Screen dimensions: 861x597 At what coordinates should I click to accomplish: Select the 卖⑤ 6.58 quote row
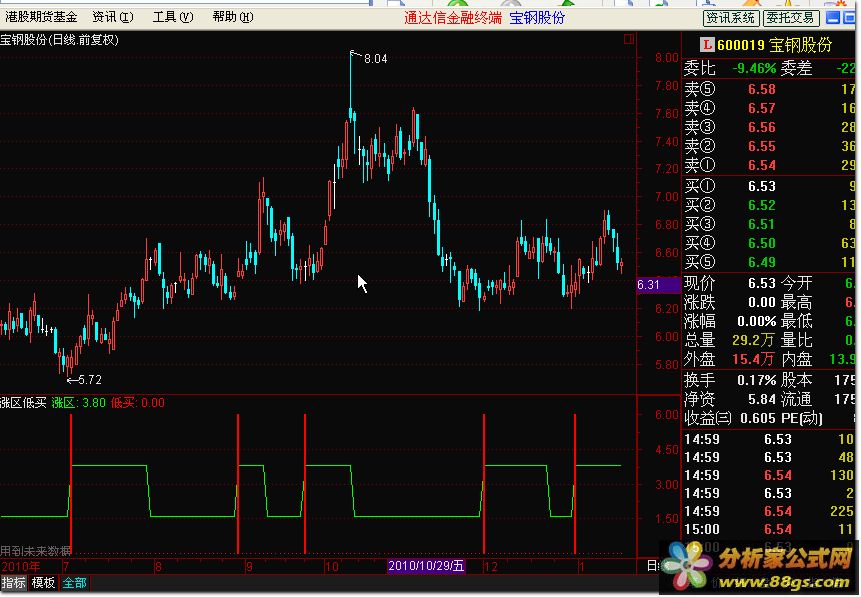coord(769,89)
